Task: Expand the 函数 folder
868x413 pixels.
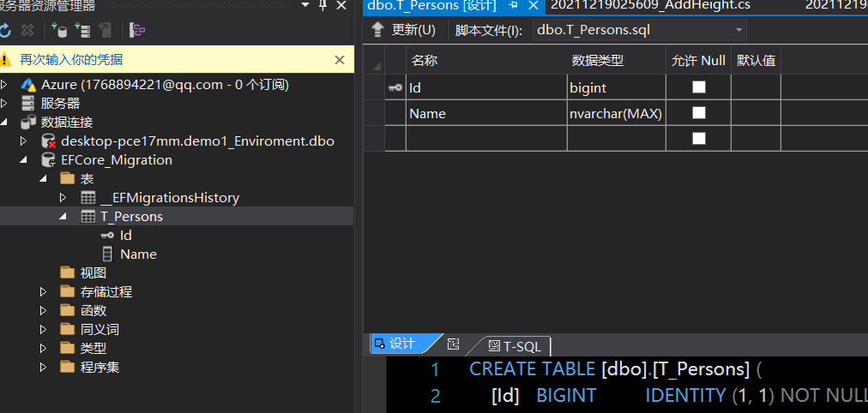Action: pyautogui.click(x=43, y=310)
